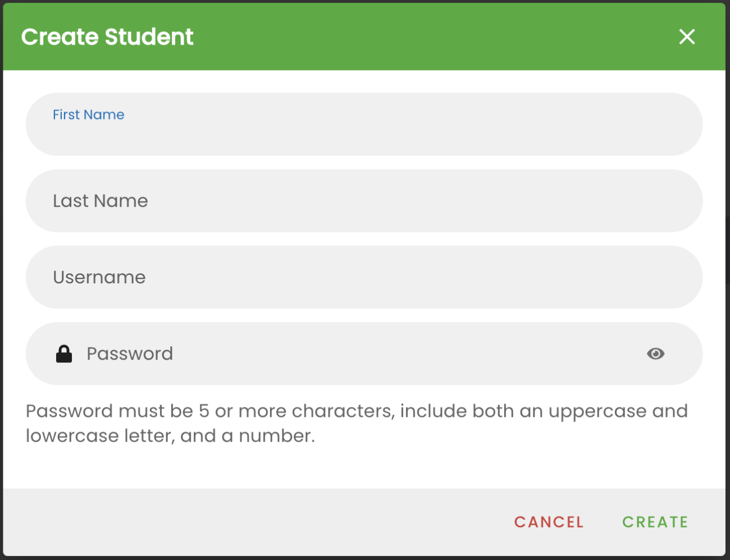Click the Create Student dialog title

pos(107,37)
